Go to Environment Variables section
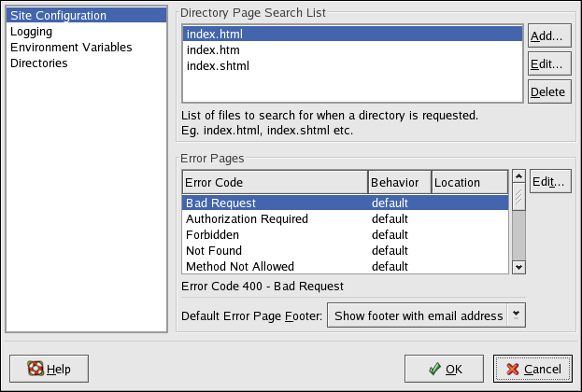The width and height of the screenshot is (582, 392). click(x=71, y=48)
